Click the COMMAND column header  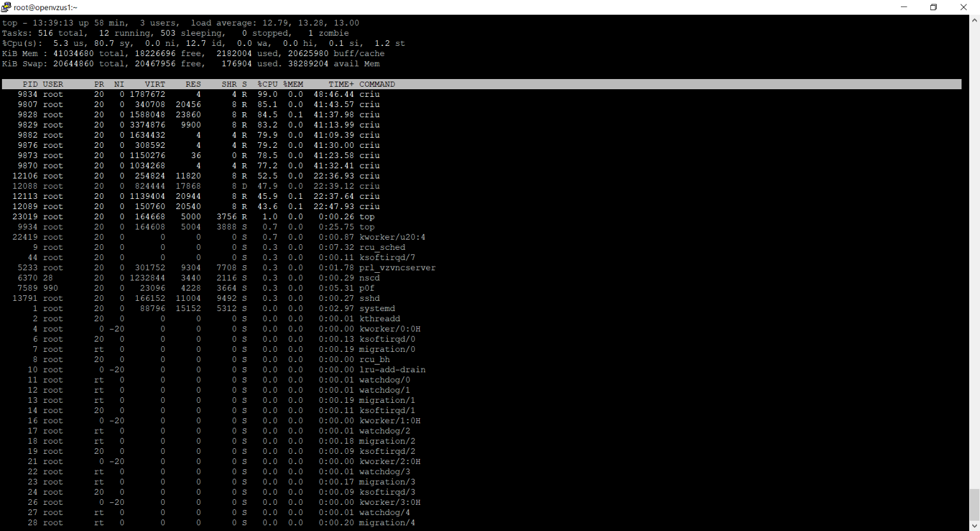[x=377, y=84]
